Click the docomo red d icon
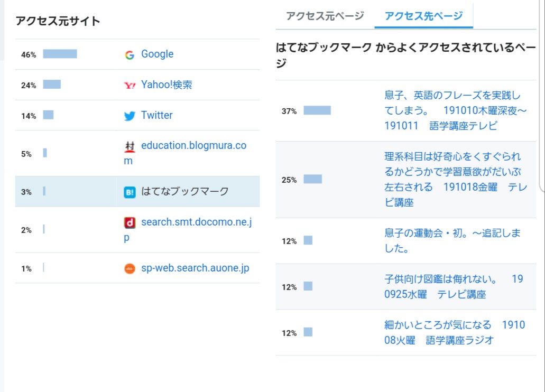Viewport: 545px width, 392px height. point(130,223)
